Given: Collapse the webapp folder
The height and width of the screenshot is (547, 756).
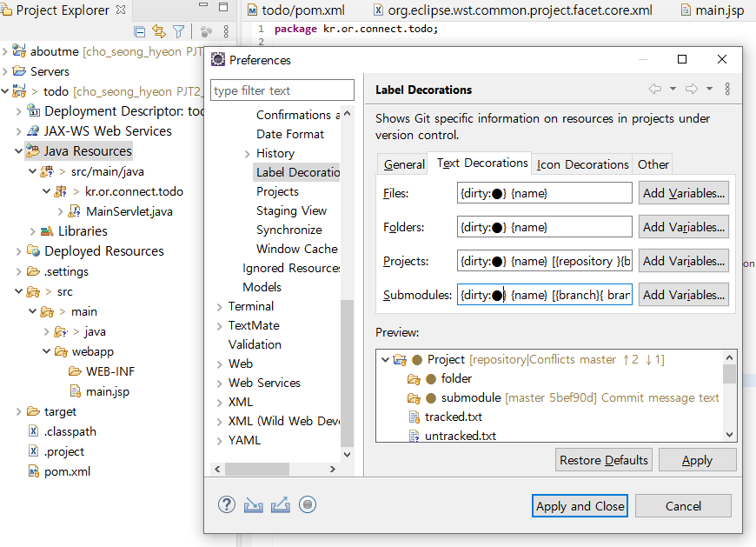Looking at the screenshot, I should (x=47, y=351).
